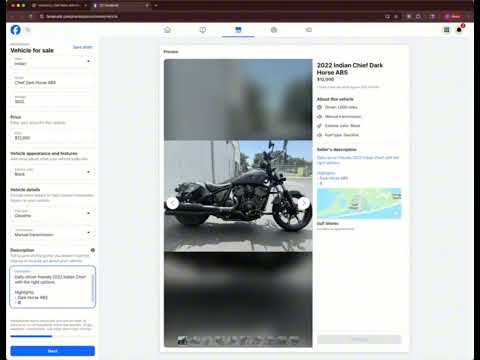This screenshot has width=480, height=360.
Task: Click the Description info icon
Action: tap(93, 250)
